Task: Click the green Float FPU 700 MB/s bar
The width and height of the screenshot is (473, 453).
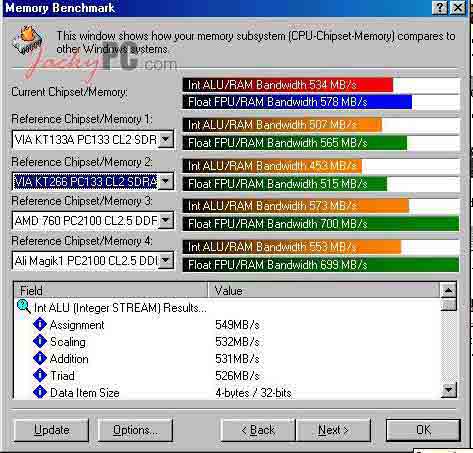Action: click(321, 224)
